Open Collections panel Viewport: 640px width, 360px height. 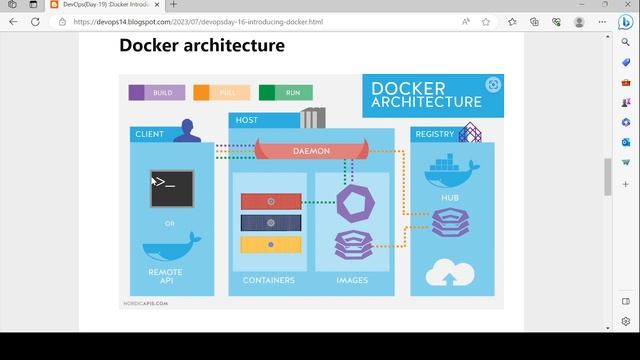coord(534,22)
